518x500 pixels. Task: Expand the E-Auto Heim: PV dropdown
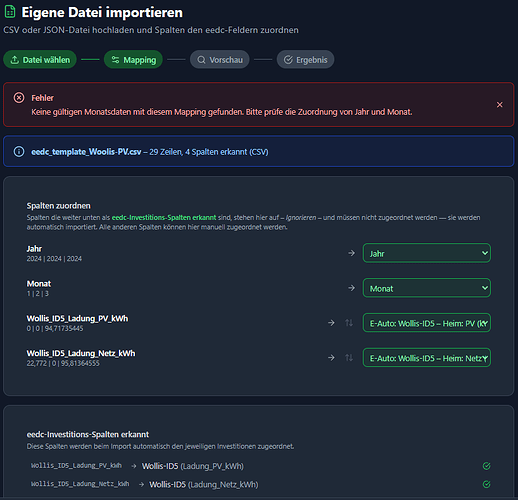(427, 323)
